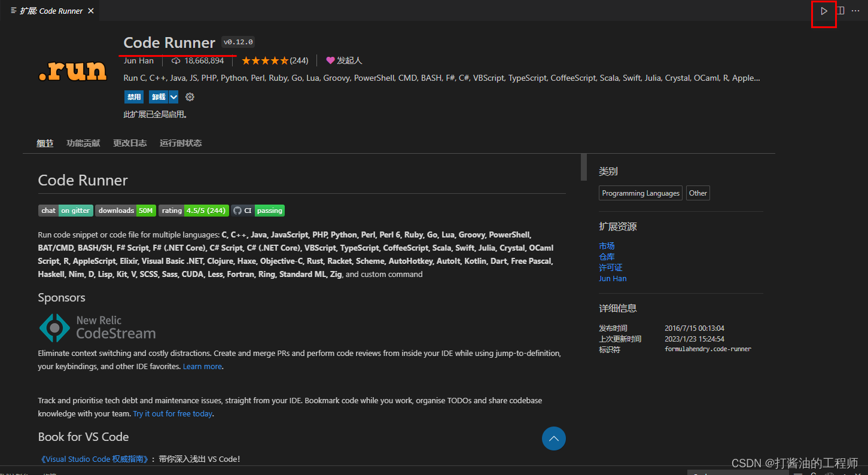
Task: Open the chat on gitter badge
Action: tap(65, 211)
